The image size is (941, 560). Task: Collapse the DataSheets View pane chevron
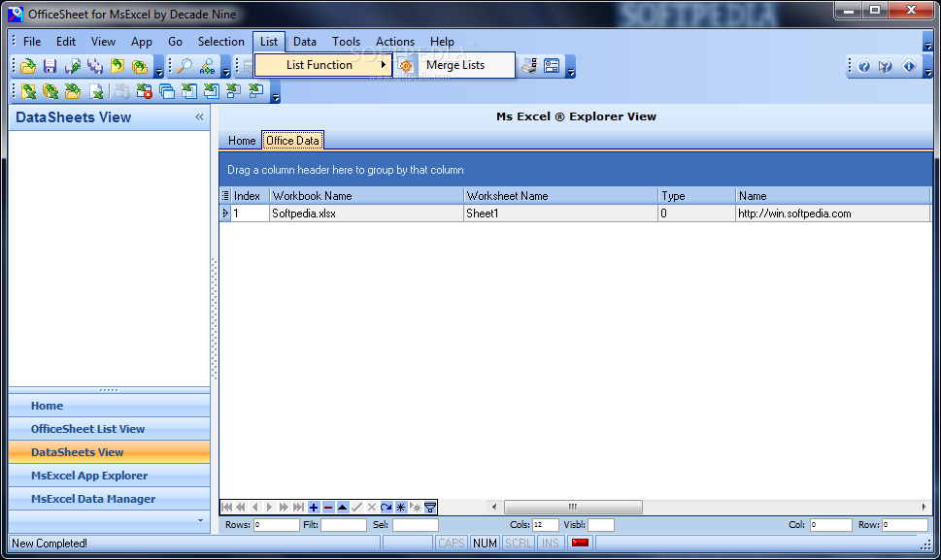click(x=199, y=116)
